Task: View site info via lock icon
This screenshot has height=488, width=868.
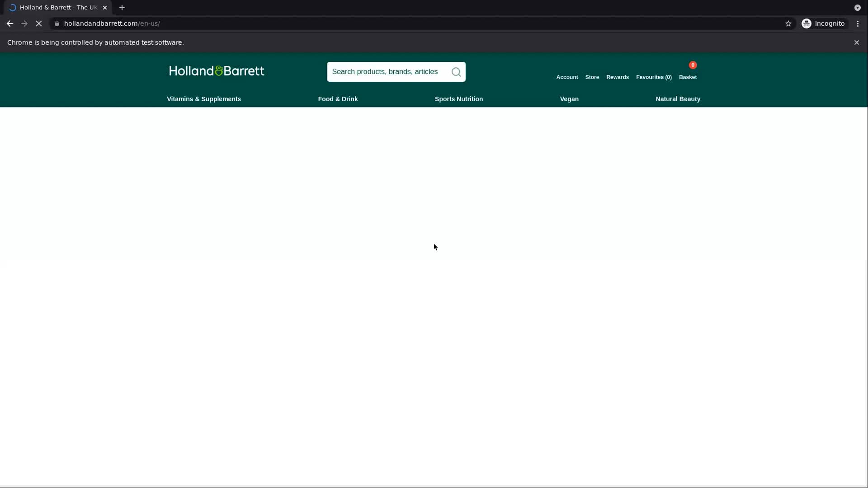Action: click(x=57, y=23)
